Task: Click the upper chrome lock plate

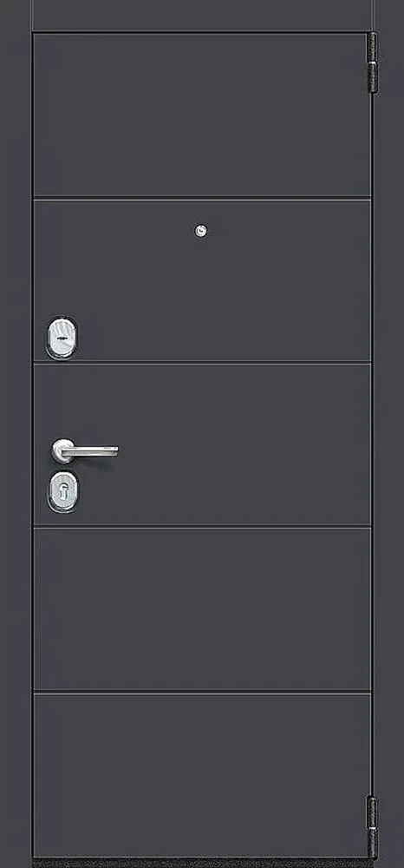Action: (x=62, y=337)
